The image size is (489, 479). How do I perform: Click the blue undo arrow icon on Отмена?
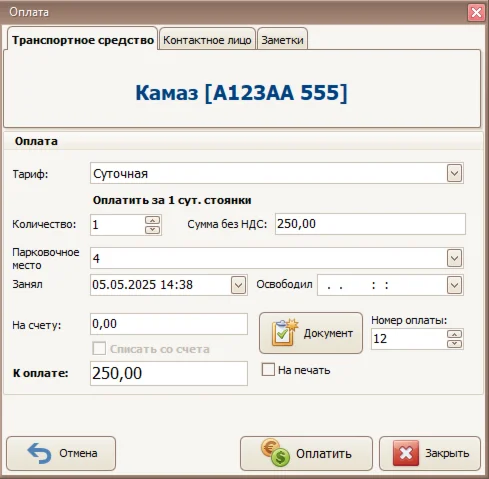39,453
